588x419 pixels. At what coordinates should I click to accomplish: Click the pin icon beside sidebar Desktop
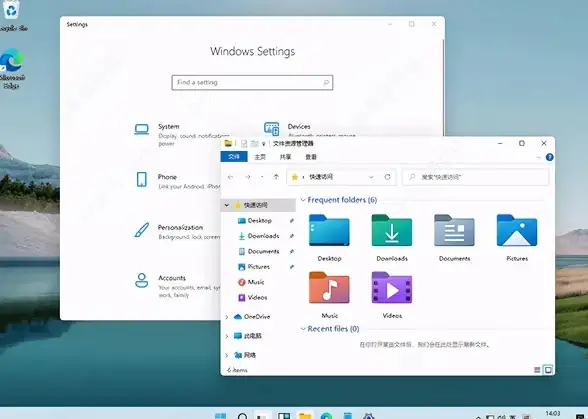click(291, 221)
